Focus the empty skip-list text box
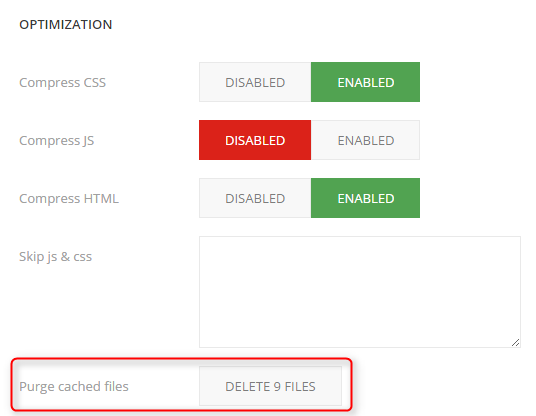Viewport: 536px width, 416px height. 360,292
